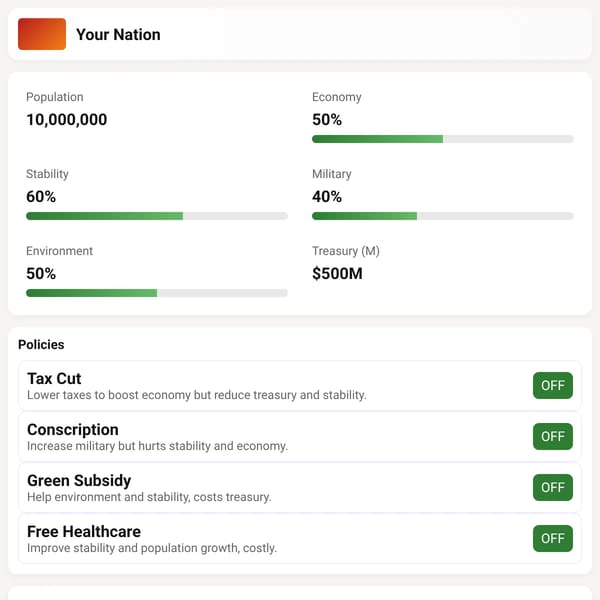Click the Green Subsidy policy title
The width and height of the screenshot is (600, 600).
point(79,481)
